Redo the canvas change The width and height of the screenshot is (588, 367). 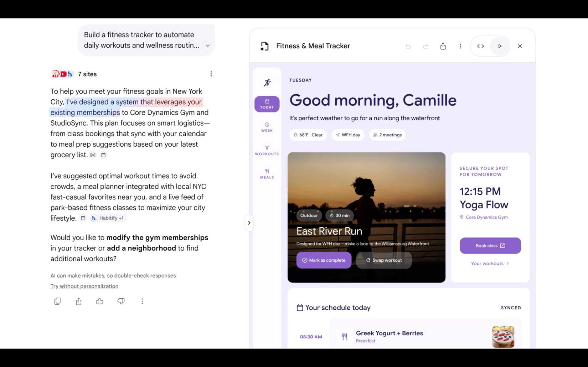[425, 46]
